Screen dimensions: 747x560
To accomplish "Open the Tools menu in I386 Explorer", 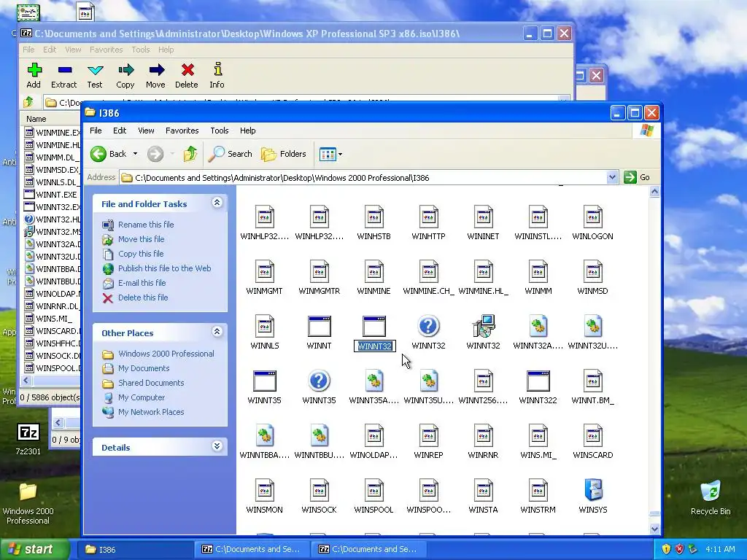I will (x=219, y=131).
